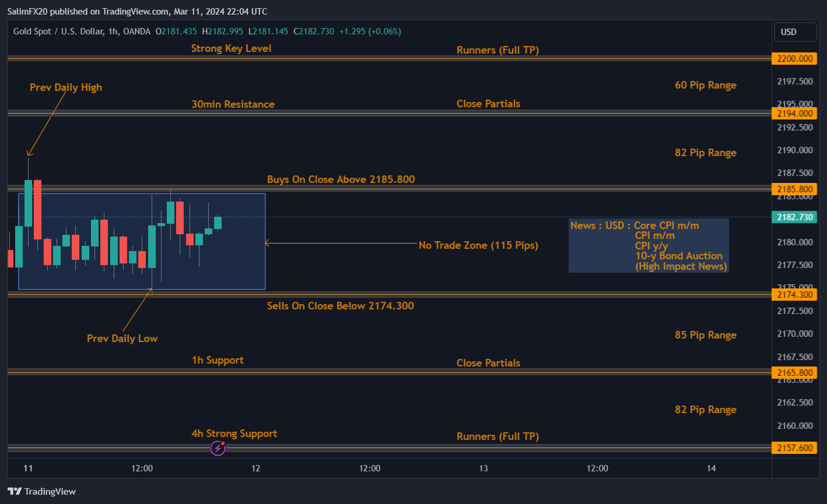Click the Prev Daily High arrow annotation
The width and height of the screenshot is (827, 504).
(x=66, y=87)
